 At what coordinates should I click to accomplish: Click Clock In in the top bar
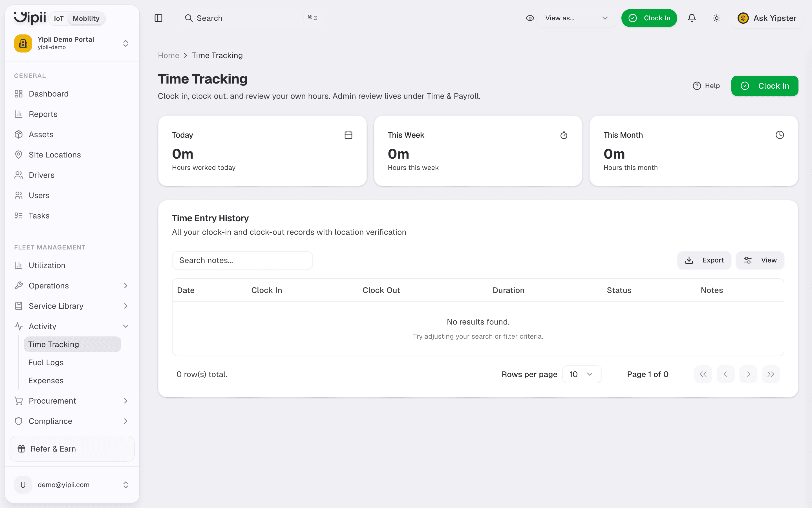(x=649, y=18)
